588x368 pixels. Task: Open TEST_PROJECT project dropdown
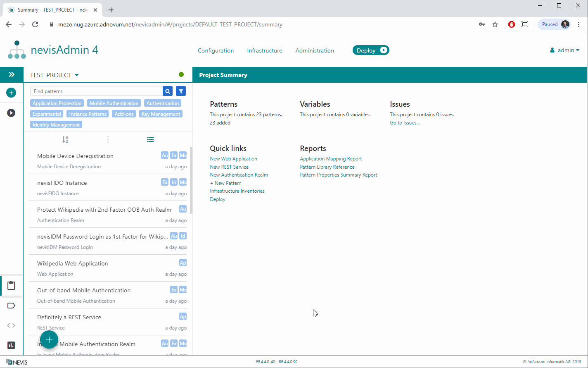tap(55, 75)
